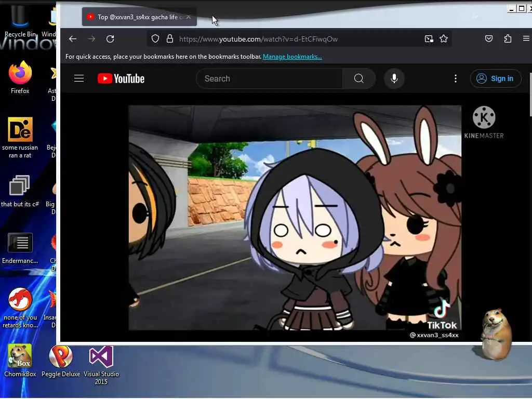The image size is (532, 399).
Task: Click the gacha life video player
Action: tap(295, 218)
